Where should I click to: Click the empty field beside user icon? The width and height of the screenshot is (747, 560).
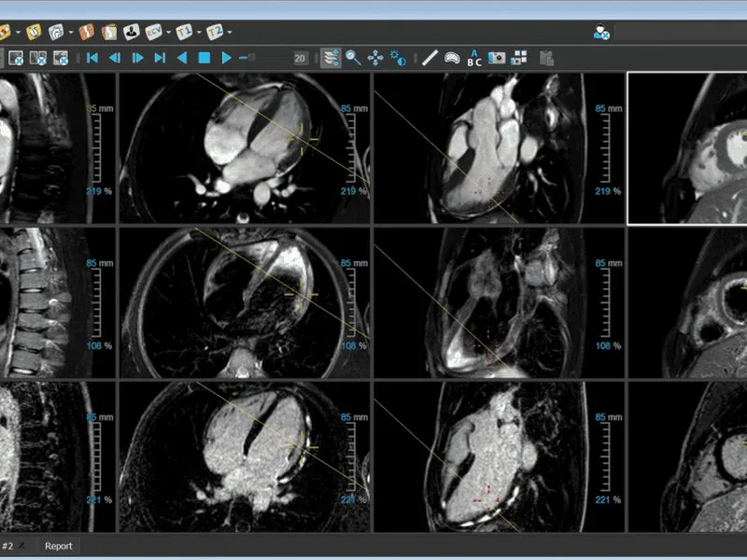(681, 33)
